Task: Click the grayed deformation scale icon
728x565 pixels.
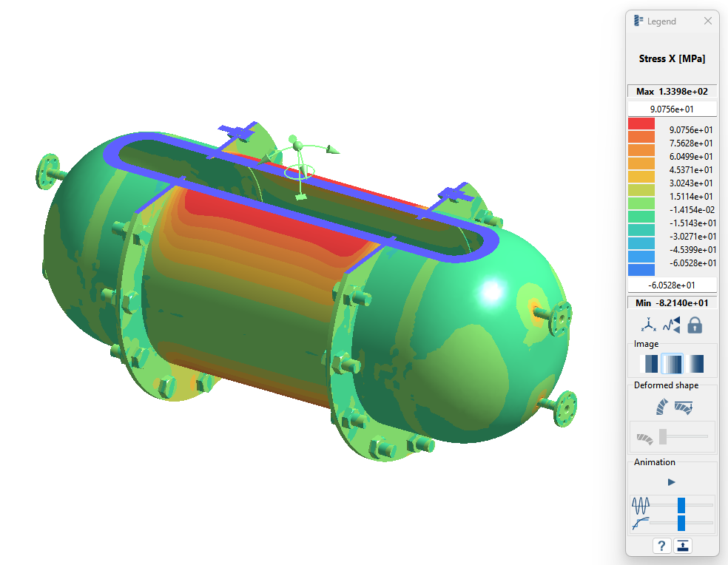Action: click(x=644, y=439)
